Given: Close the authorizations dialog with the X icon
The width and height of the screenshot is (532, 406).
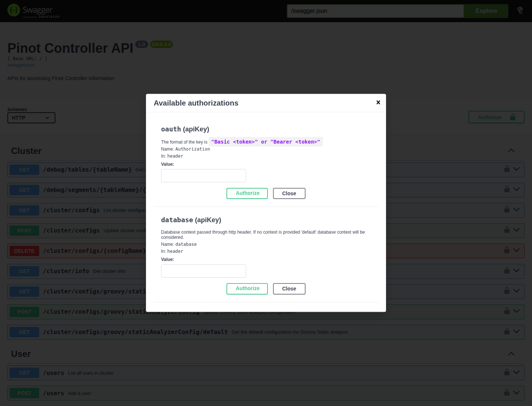Looking at the screenshot, I should pyautogui.click(x=378, y=103).
